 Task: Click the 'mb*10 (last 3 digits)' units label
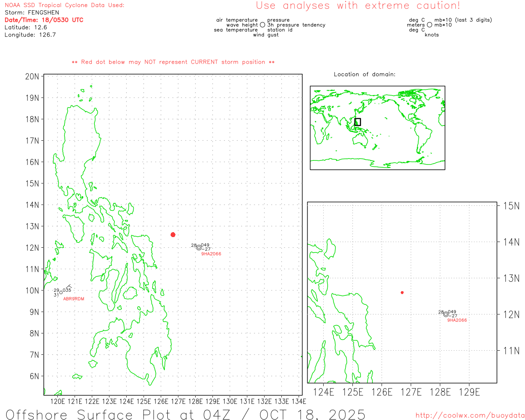coord(463,20)
